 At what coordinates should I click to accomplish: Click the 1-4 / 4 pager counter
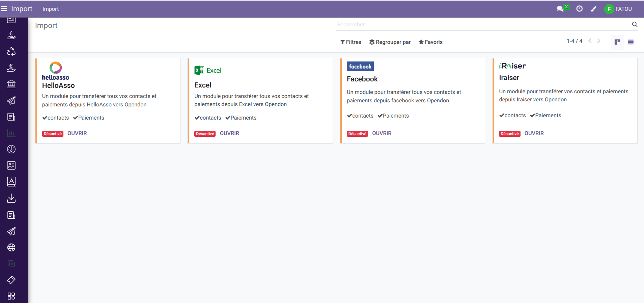point(575,41)
